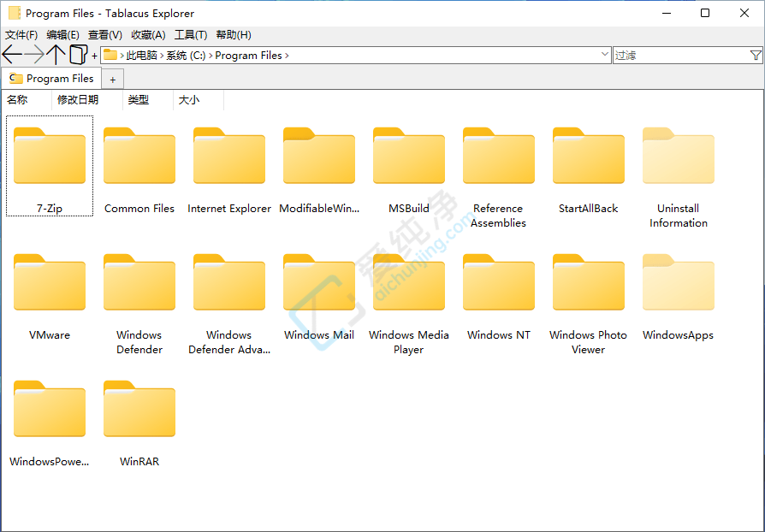Sort by the 大小 column header
Screen dimensions: 765x532
coord(199,100)
